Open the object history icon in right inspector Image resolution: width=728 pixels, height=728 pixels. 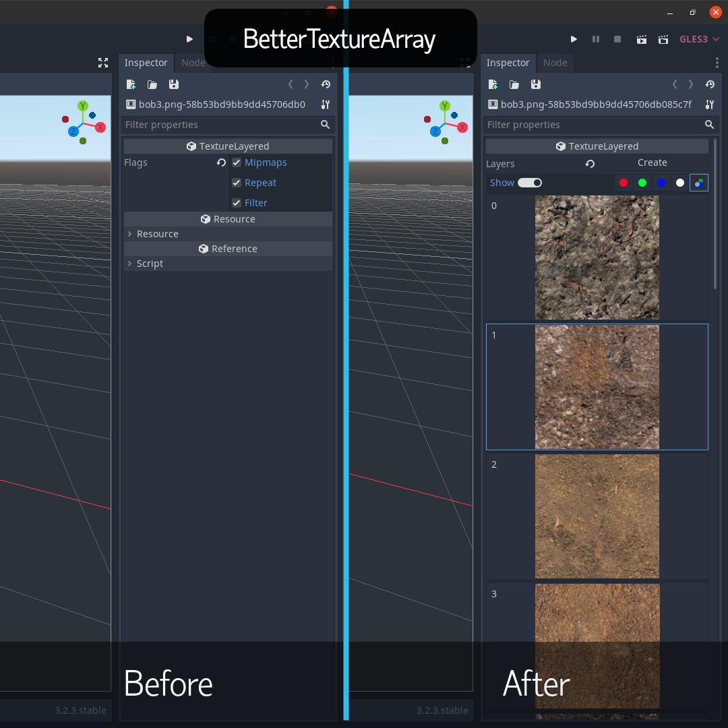pyautogui.click(x=710, y=84)
